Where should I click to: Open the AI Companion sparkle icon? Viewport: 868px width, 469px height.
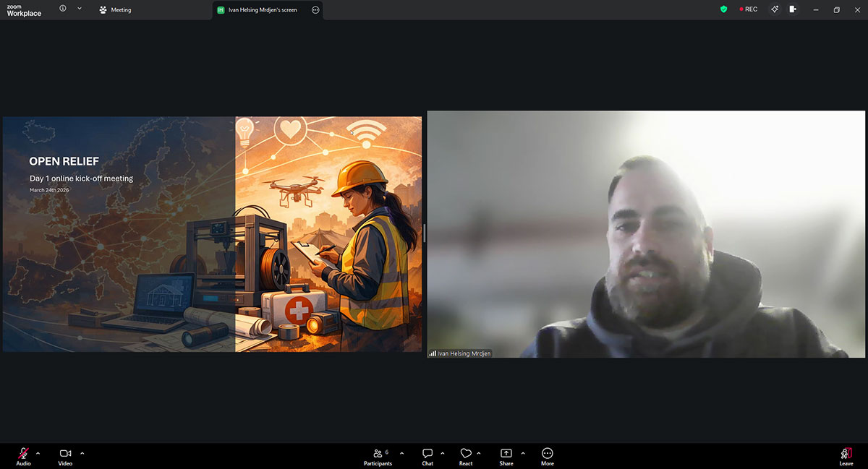point(775,9)
